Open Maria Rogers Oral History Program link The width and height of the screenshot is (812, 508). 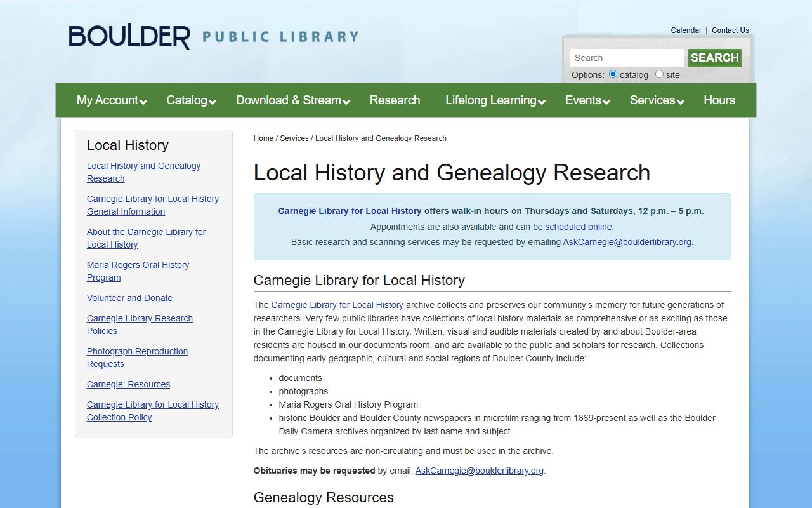click(138, 271)
